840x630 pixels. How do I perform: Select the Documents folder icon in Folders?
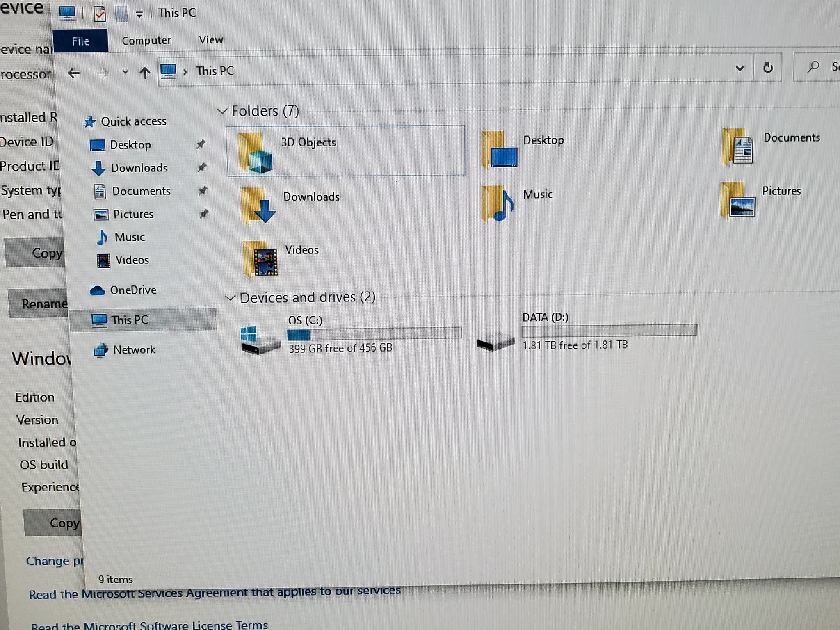pyautogui.click(x=737, y=147)
